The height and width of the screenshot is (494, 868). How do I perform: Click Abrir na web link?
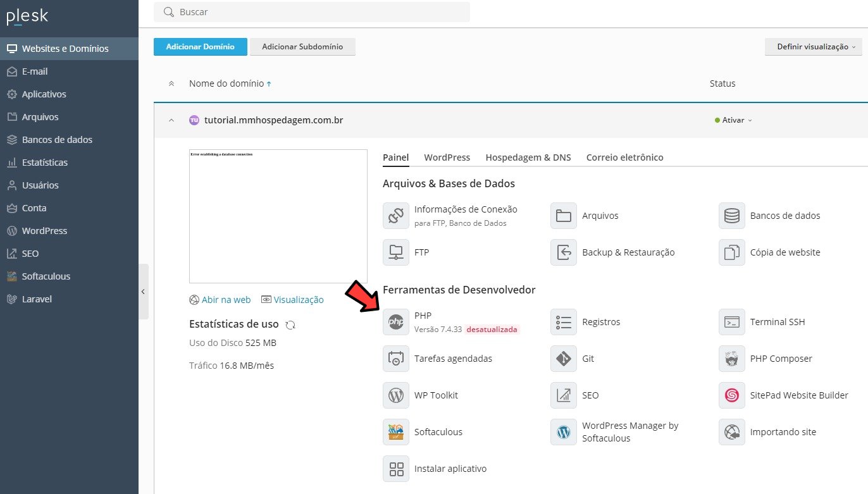click(x=220, y=300)
